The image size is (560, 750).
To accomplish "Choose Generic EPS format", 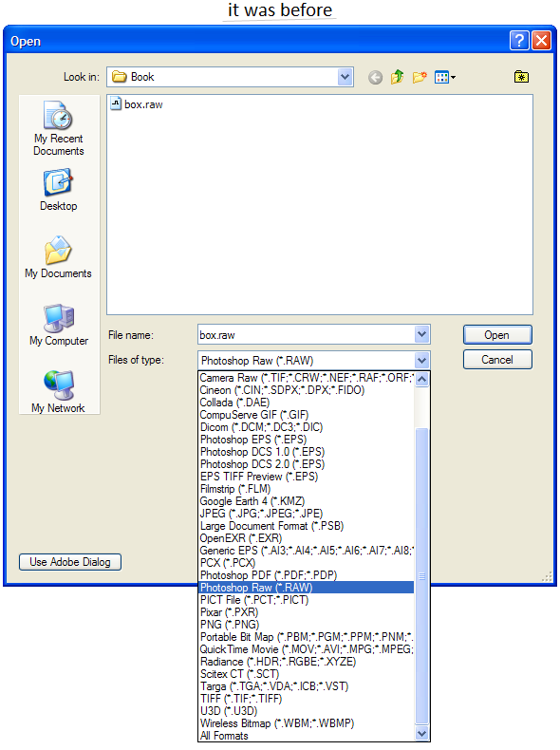I will click(306, 551).
